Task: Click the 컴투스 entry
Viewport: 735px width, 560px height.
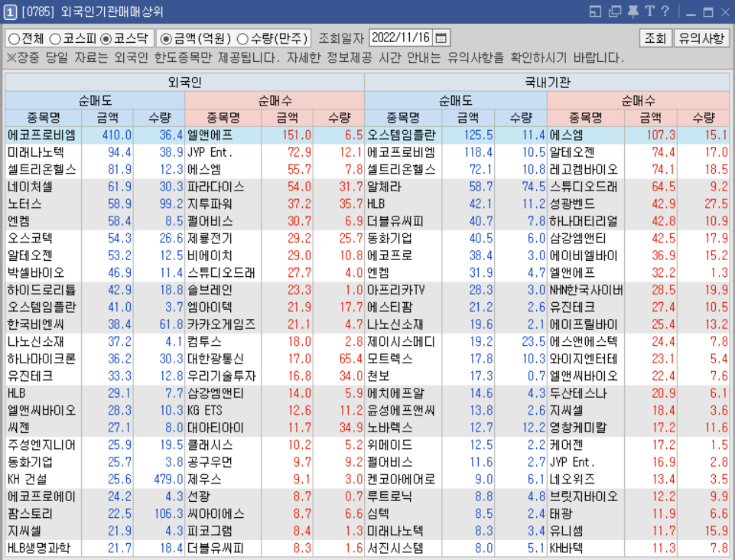Action: [204, 341]
